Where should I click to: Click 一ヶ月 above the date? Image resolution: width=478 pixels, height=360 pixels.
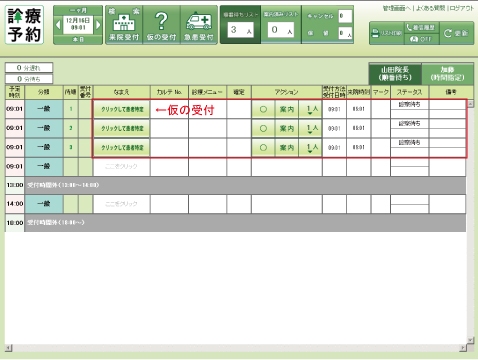78,11
